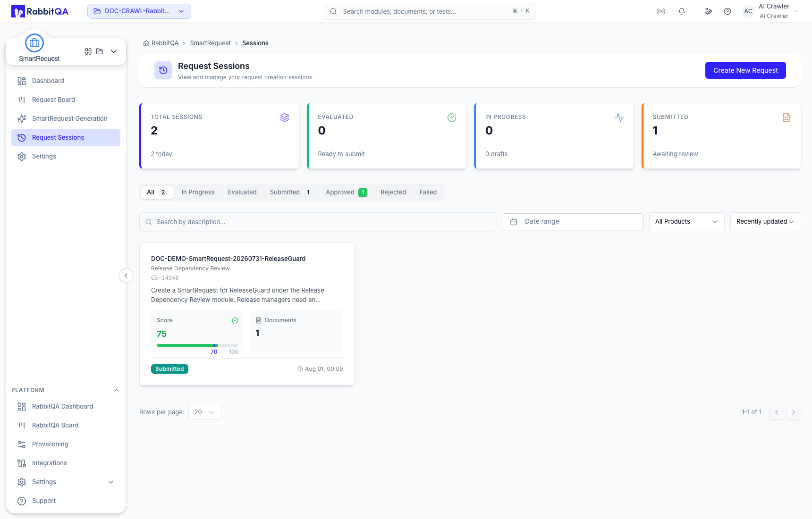The image size is (812, 519).
Task: Click the magnifier in description search
Action: (149, 222)
